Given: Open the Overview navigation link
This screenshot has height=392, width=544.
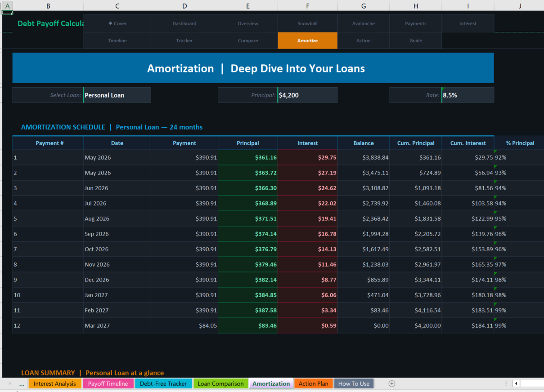Looking at the screenshot, I should pos(248,23).
